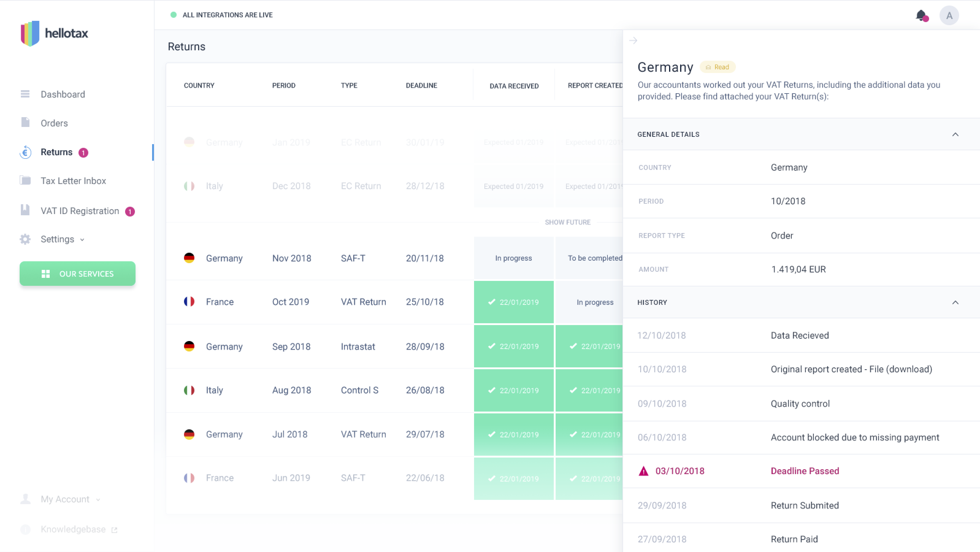Click the Dashboard navigation icon
The height and width of the screenshot is (552, 980).
point(25,94)
